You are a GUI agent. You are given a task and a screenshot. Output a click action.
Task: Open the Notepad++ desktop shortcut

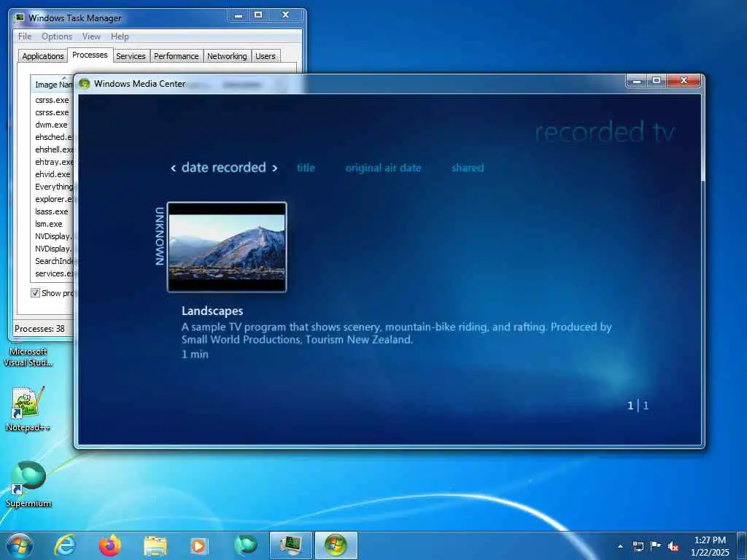tap(28, 409)
